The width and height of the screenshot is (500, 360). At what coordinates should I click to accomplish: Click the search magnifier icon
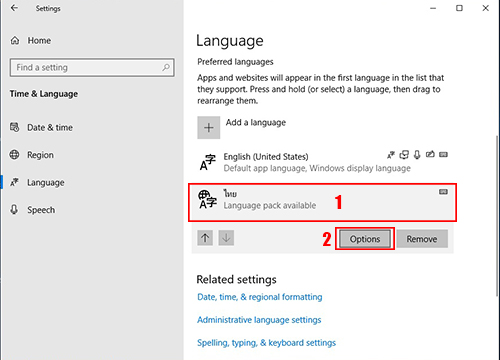(x=166, y=68)
